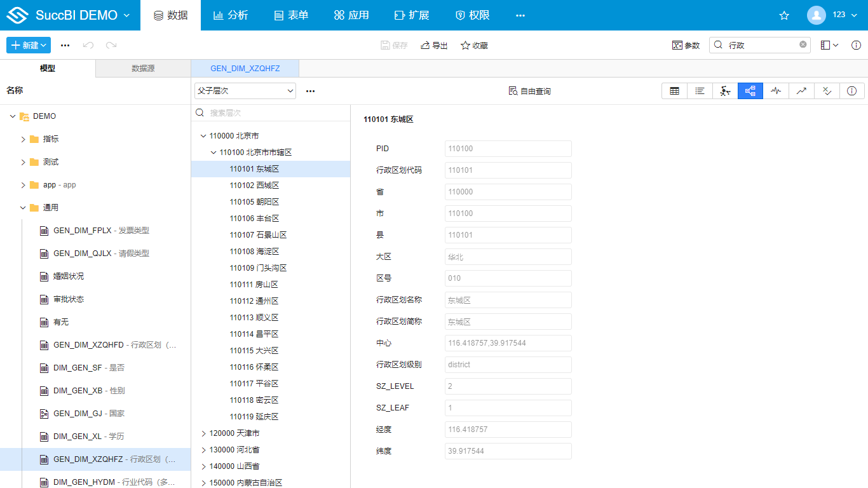Expand the 120000 天津市 tree node
This screenshot has width=868, height=488.
coord(203,433)
